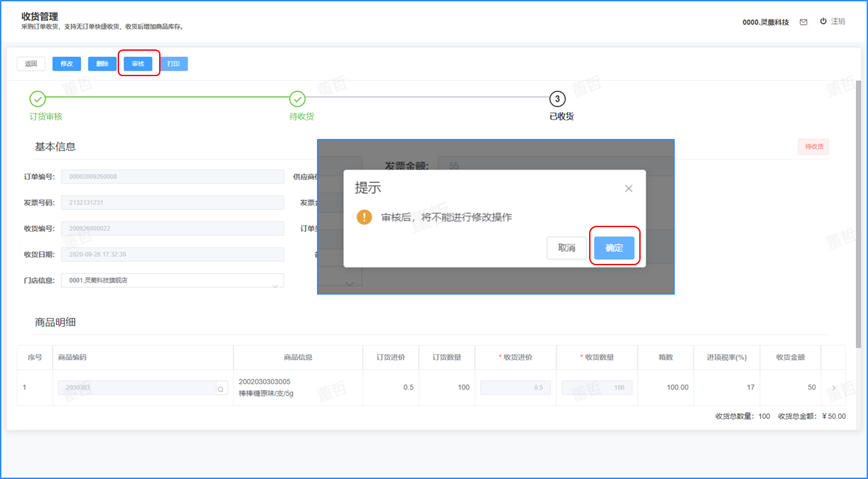Close the 提示 dialog with the X
The width and height of the screenshot is (868, 479).
coord(628,188)
